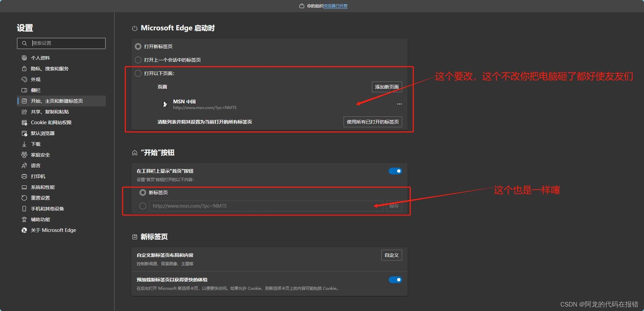Click the home icon beside "开始"按钮 heading
Viewport: 644px width, 311px height.
click(x=135, y=153)
